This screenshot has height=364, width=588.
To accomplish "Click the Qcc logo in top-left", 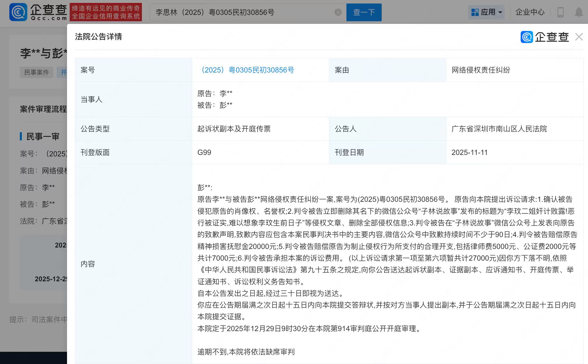I will point(38,12).
